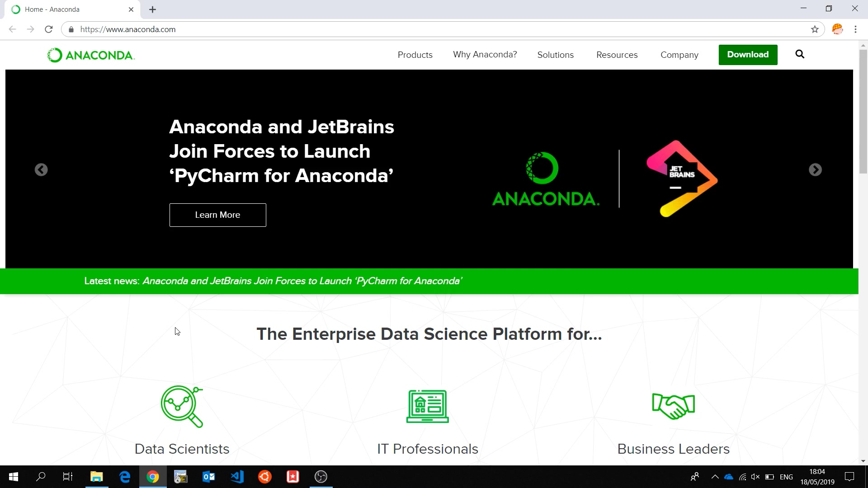Click the IT Professionals laptop icon
The height and width of the screenshot is (488, 868).
point(427,406)
